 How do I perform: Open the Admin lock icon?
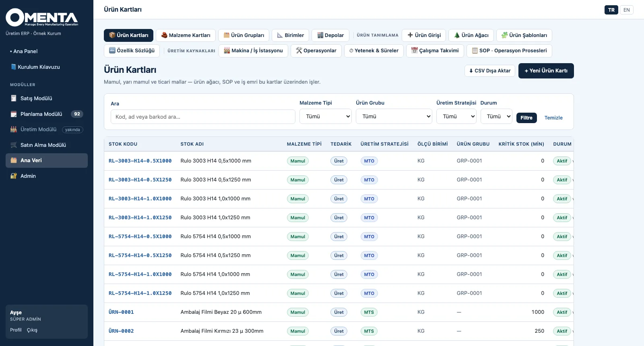(14, 176)
